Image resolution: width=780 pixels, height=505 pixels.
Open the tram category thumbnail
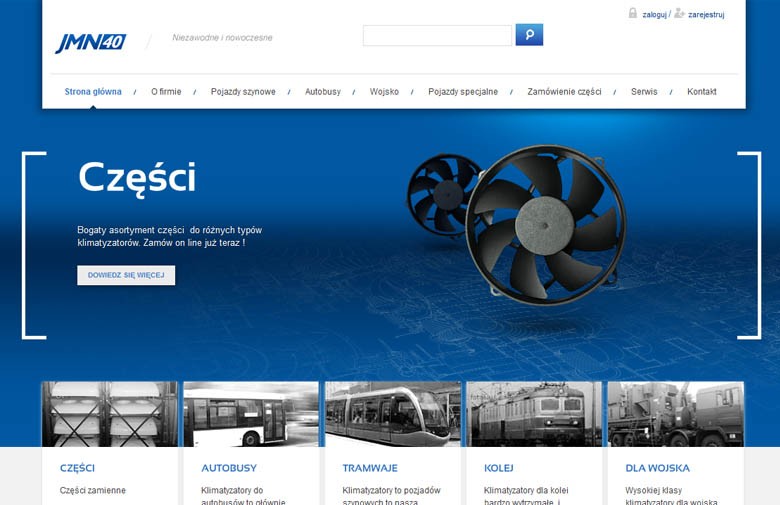pyautogui.click(x=392, y=414)
